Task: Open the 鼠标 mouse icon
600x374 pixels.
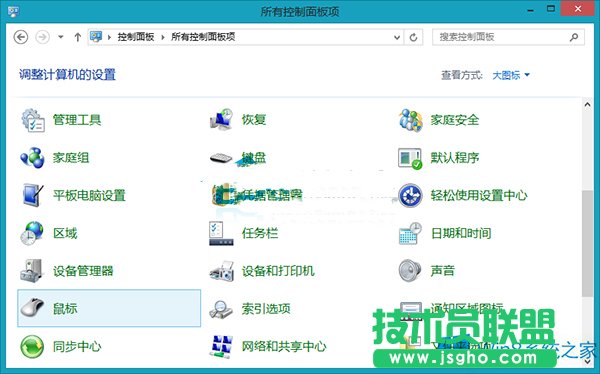Action: (33, 308)
